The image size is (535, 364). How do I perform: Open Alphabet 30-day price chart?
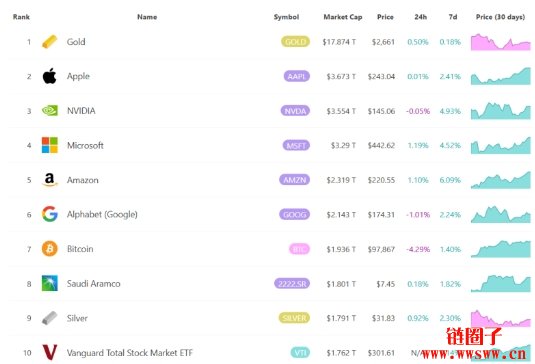click(501, 215)
